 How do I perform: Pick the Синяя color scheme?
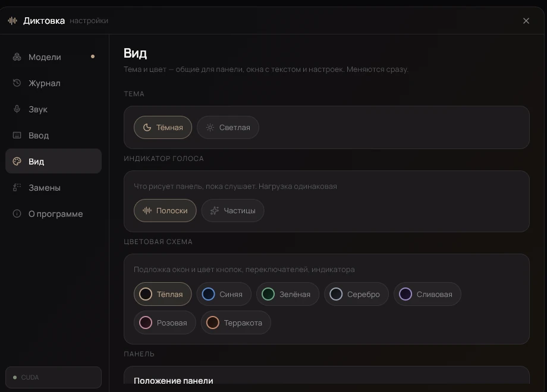pyautogui.click(x=224, y=294)
